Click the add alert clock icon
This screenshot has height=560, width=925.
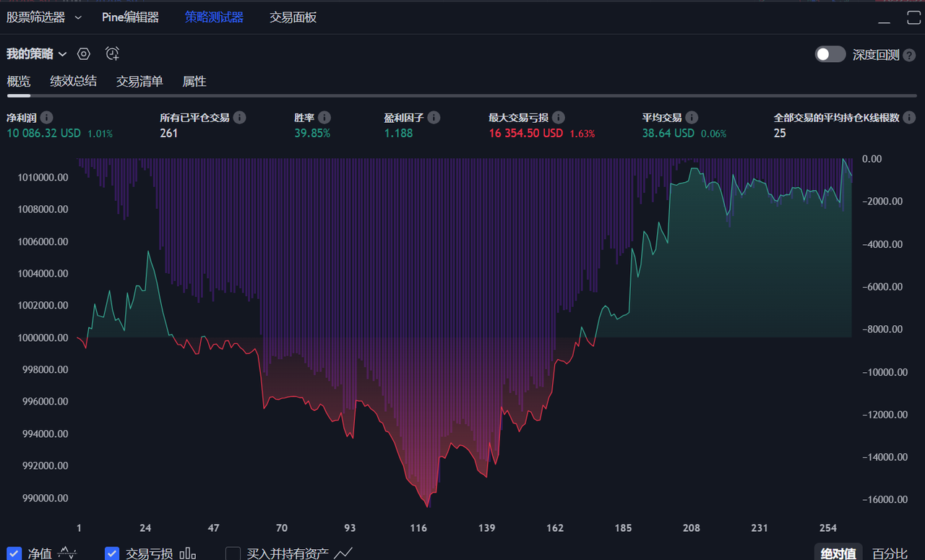112,54
